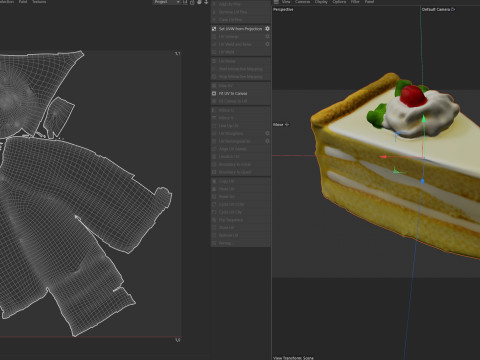The width and height of the screenshot is (480, 360).
Task: Open the viewport Options menu
Action: point(339,2)
